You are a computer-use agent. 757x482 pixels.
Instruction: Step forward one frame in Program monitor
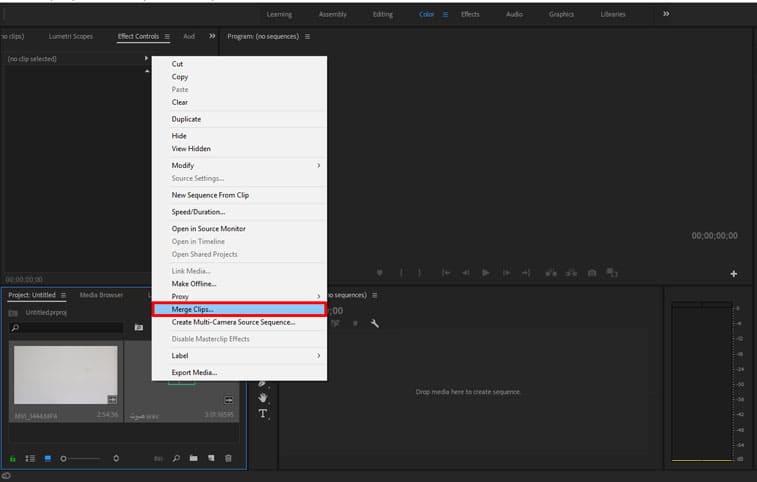point(506,273)
